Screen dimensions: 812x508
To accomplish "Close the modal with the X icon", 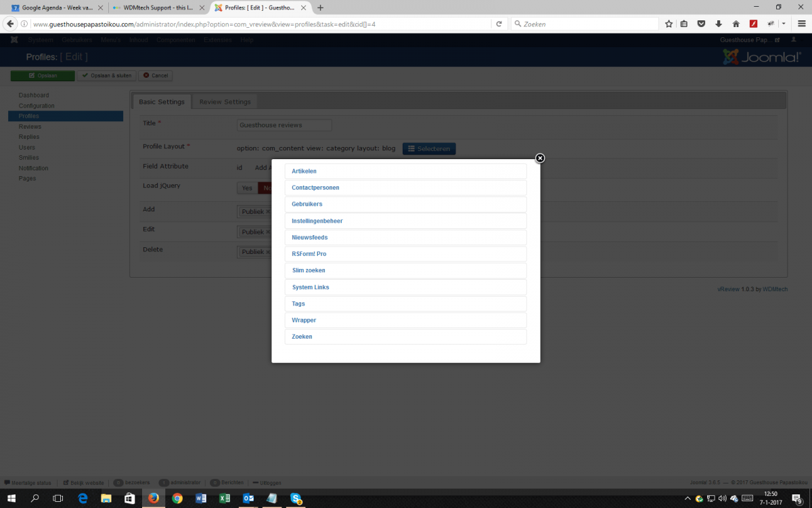I will point(540,158).
